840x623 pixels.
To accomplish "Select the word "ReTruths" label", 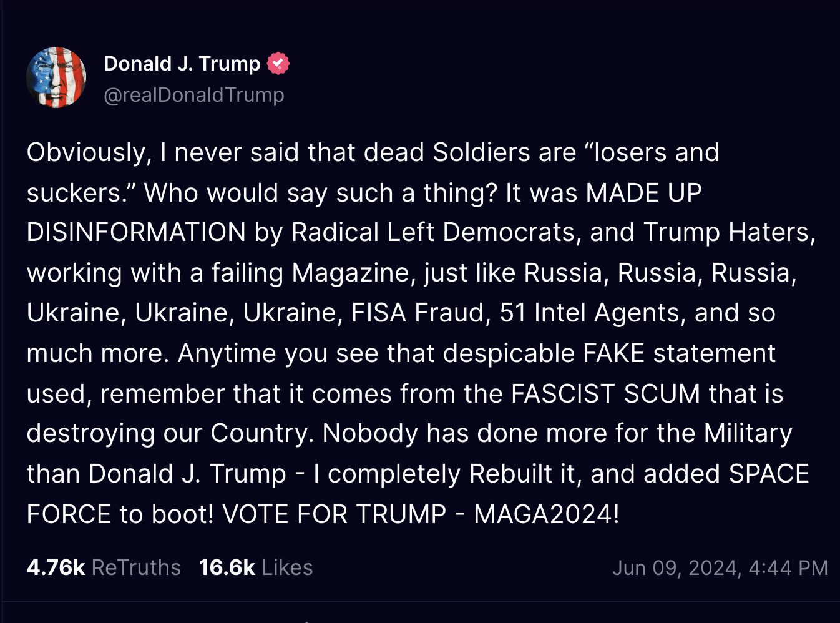I will pos(136,567).
